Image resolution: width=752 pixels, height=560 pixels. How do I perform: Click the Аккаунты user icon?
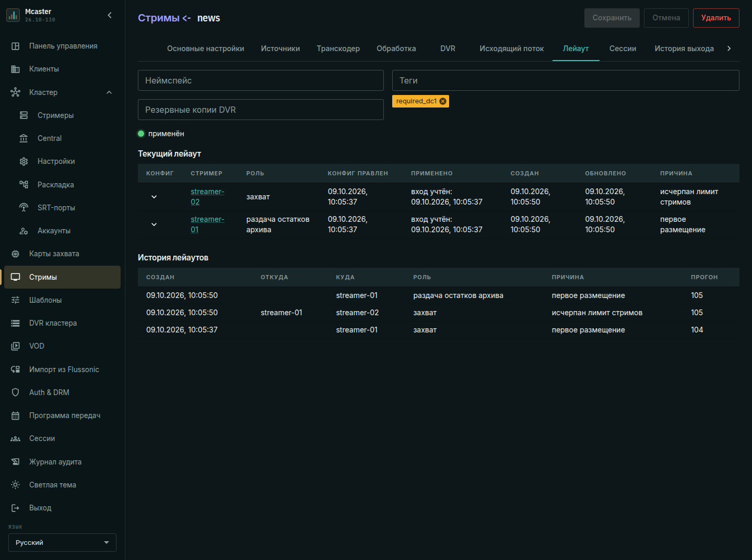[24, 231]
